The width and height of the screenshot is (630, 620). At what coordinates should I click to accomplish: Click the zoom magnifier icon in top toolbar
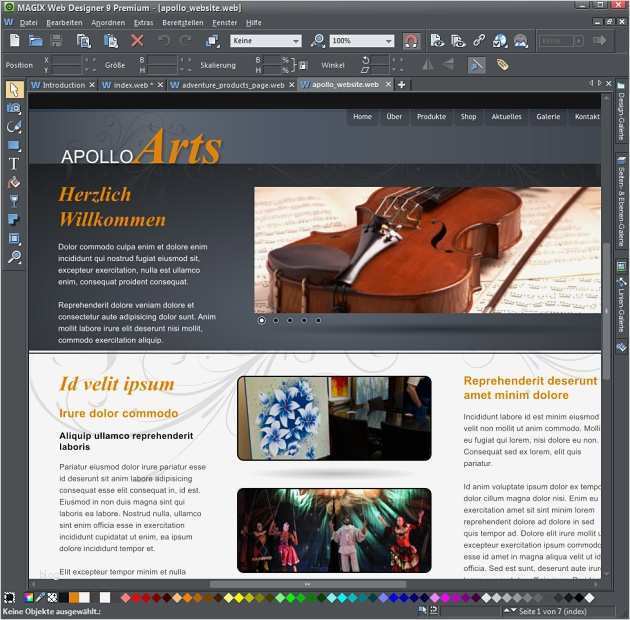point(317,41)
